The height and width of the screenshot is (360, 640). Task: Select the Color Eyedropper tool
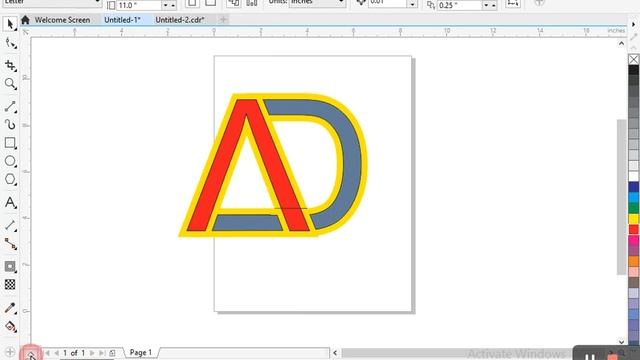pyautogui.click(x=10, y=308)
